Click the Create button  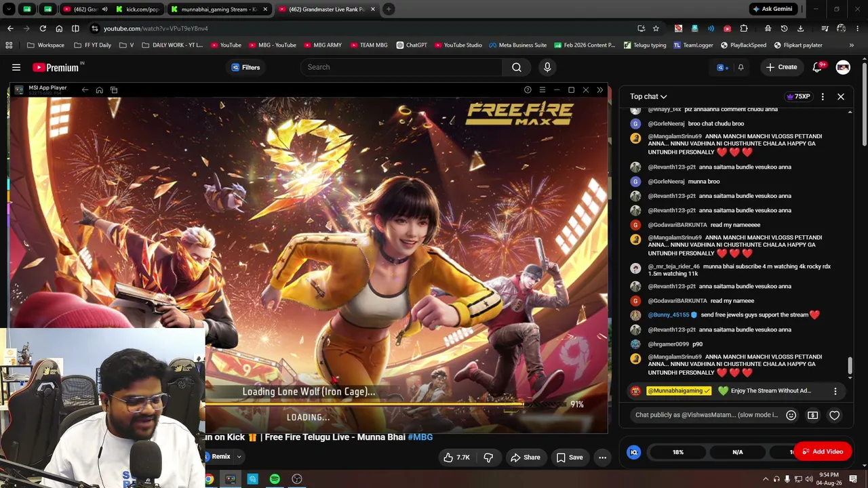pos(781,67)
